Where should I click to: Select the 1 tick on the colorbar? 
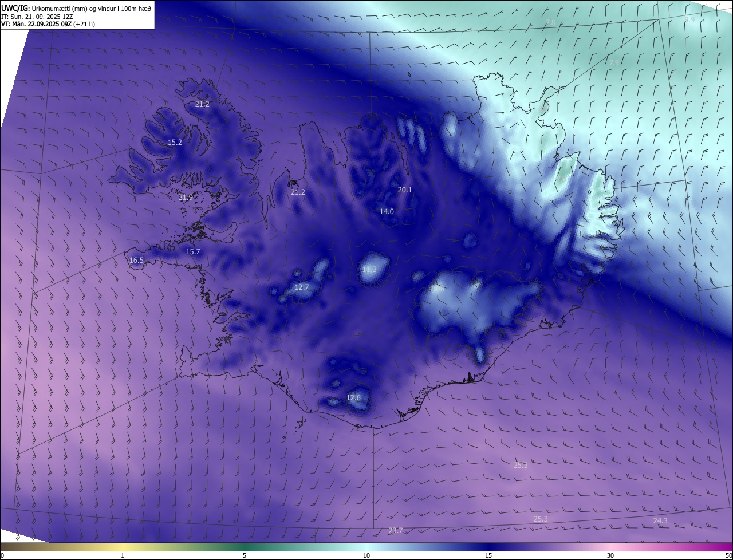pos(123,555)
